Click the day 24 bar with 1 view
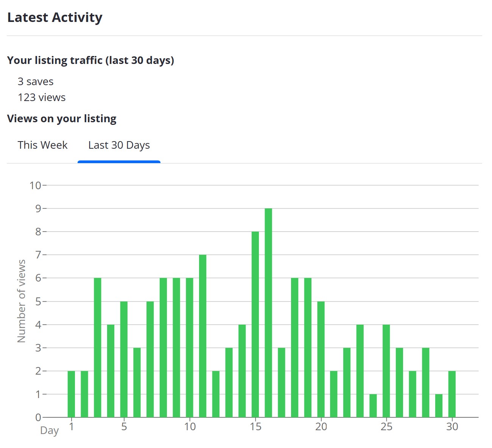The image size is (492, 448). coord(373,406)
